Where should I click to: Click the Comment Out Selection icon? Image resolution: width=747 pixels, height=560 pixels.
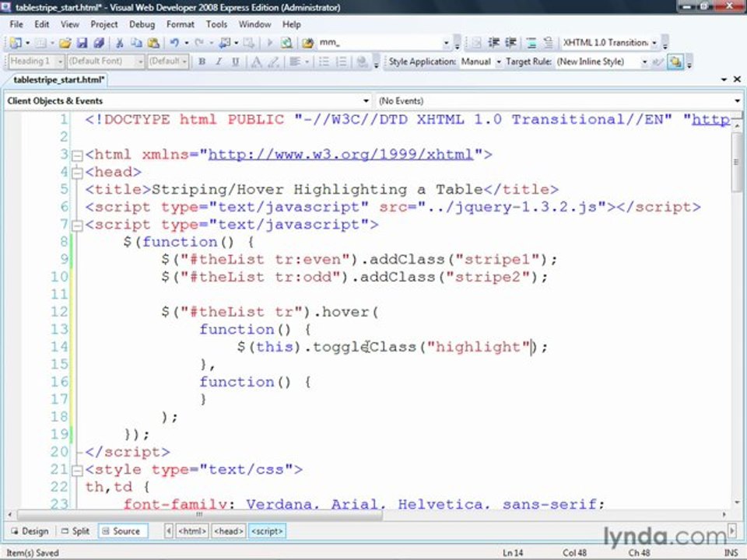coord(531,43)
